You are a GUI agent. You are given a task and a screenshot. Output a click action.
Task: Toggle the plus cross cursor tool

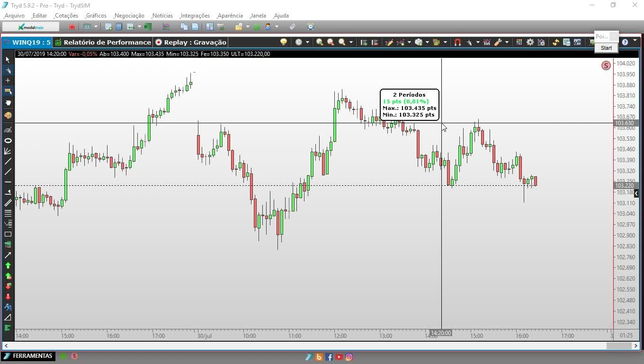point(8,81)
